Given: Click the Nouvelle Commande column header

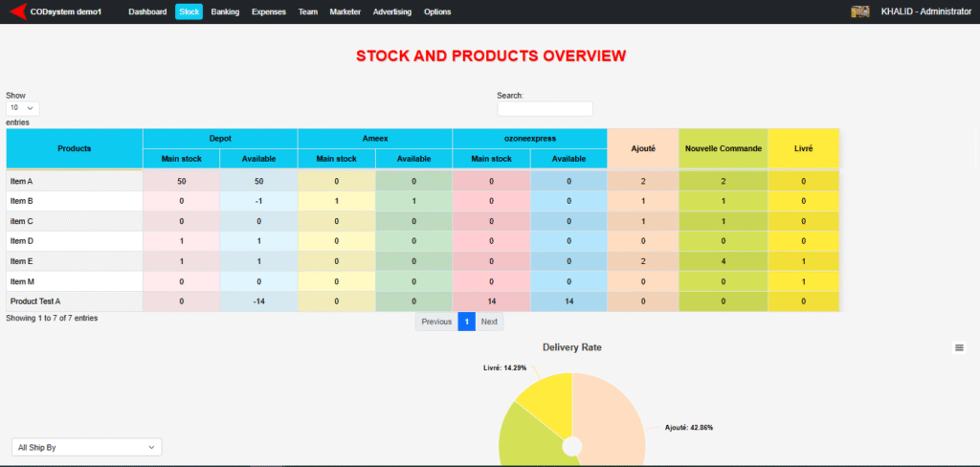Looking at the screenshot, I should (724, 148).
